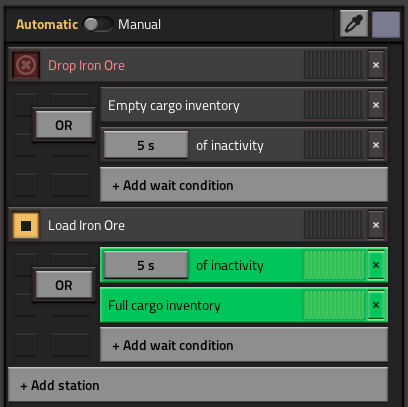Add wait condition to Load Iron Ore
The image size is (408, 407).
coord(244,345)
